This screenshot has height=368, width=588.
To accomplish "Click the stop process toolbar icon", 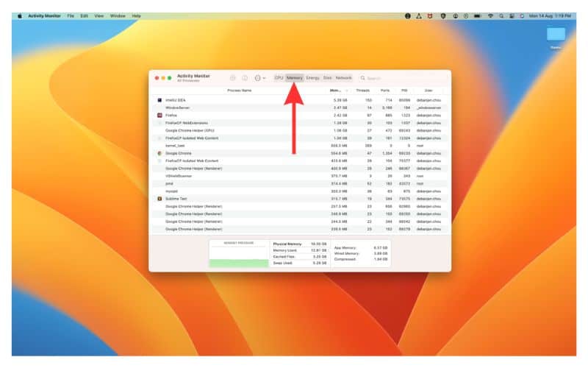I will pyautogui.click(x=233, y=77).
